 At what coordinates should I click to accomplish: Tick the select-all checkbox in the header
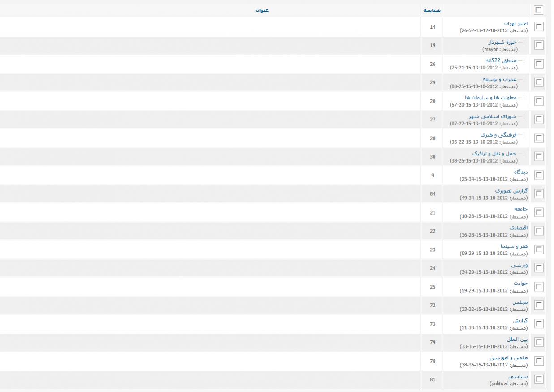tap(539, 10)
